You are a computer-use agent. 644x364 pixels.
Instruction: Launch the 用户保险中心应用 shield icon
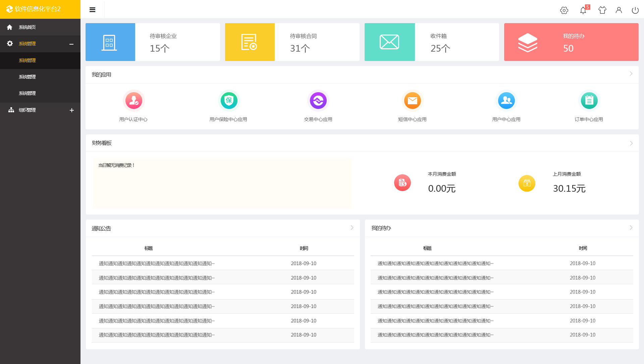(229, 100)
